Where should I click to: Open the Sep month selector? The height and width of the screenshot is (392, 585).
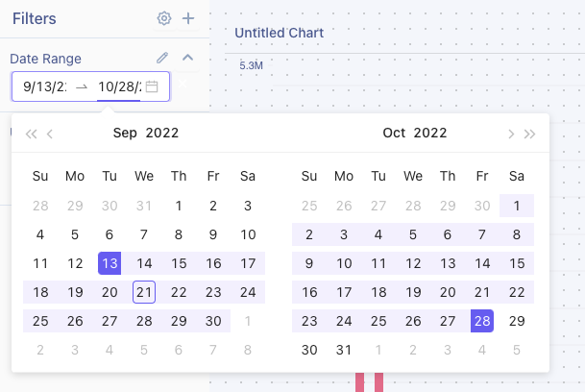point(125,134)
